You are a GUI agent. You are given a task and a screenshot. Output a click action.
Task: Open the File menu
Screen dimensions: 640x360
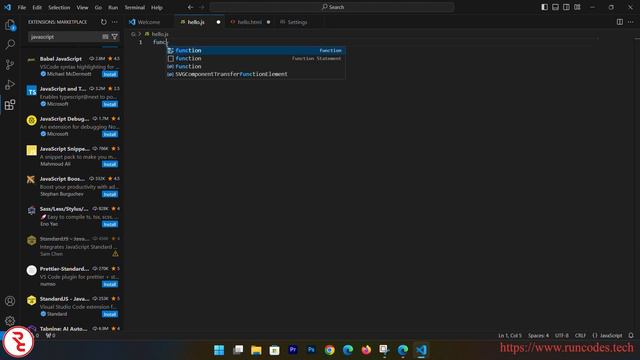point(22,7)
